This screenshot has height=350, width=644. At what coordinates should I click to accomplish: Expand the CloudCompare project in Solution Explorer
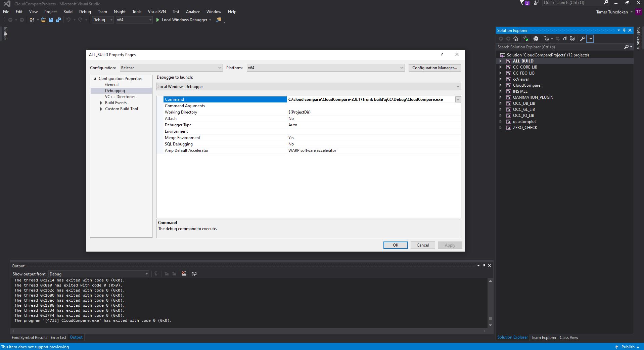(x=500, y=85)
